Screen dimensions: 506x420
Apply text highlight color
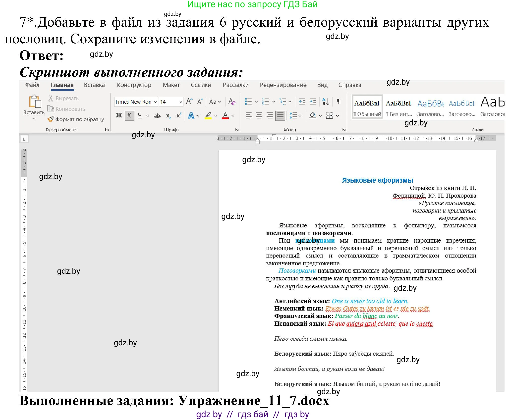[209, 115]
